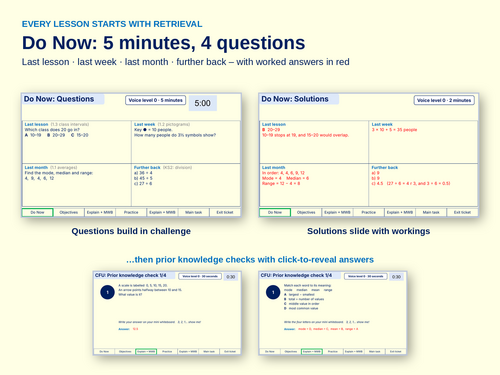Click red 'Range = 12 − 4 = 8' line
Image resolution: width=500 pixels, height=375 pixels.
pos(281,183)
